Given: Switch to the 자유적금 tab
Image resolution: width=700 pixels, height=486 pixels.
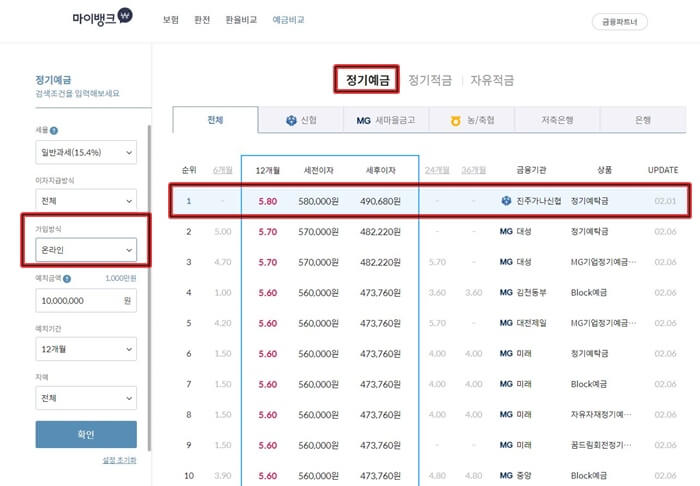Looking at the screenshot, I should [x=492, y=80].
